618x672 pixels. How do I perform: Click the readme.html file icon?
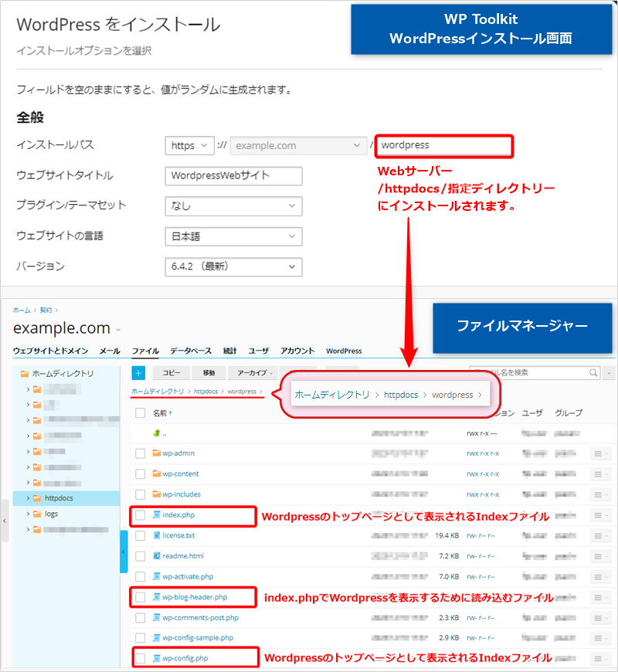point(158,555)
